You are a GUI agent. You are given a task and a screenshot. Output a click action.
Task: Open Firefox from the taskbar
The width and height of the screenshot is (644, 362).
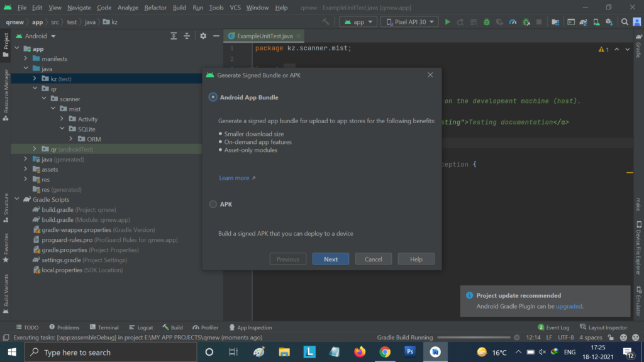click(x=360, y=352)
